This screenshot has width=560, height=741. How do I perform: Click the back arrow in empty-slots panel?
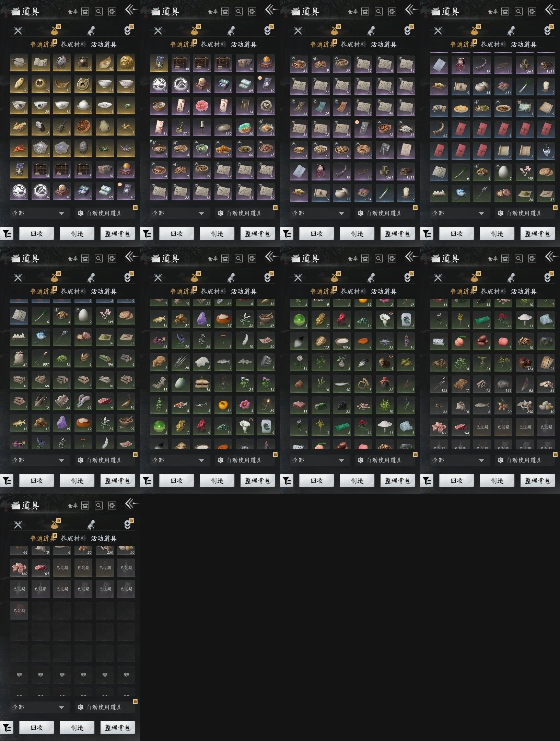pos(132,504)
